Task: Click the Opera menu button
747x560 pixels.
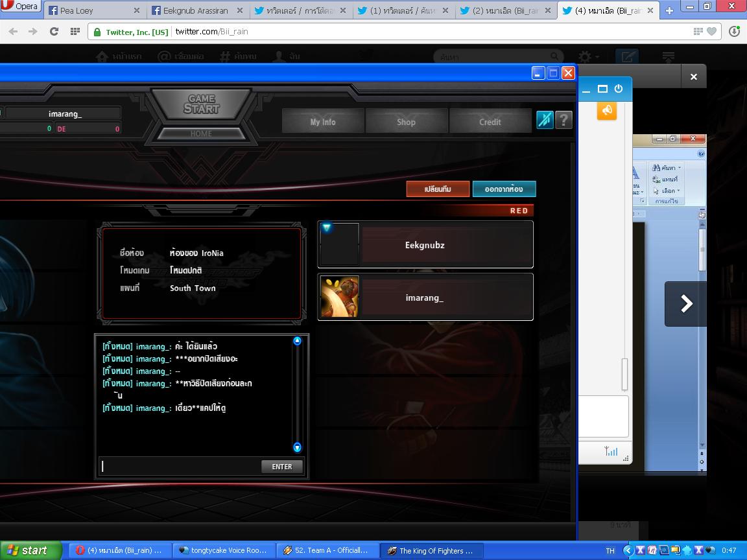Action: tap(20, 6)
